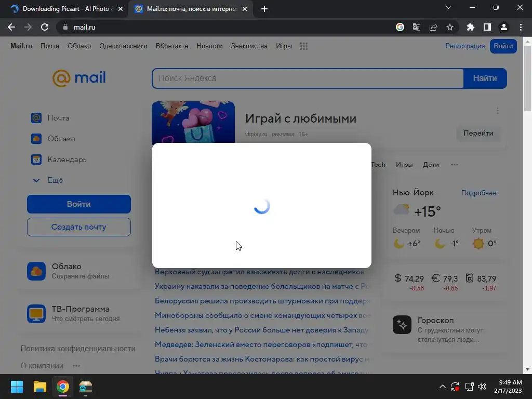
Task: Expand the footer ellipsis next to О компании
Action: [x=76, y=366]
